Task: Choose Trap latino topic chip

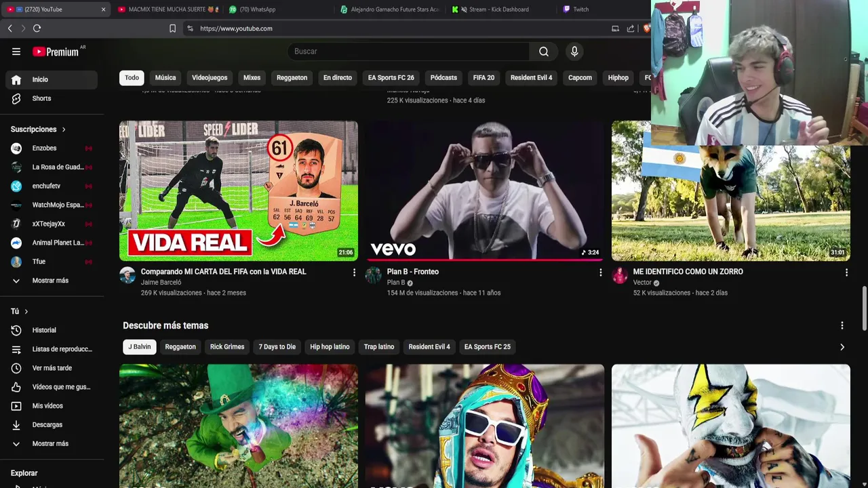Action: (379, 347)
